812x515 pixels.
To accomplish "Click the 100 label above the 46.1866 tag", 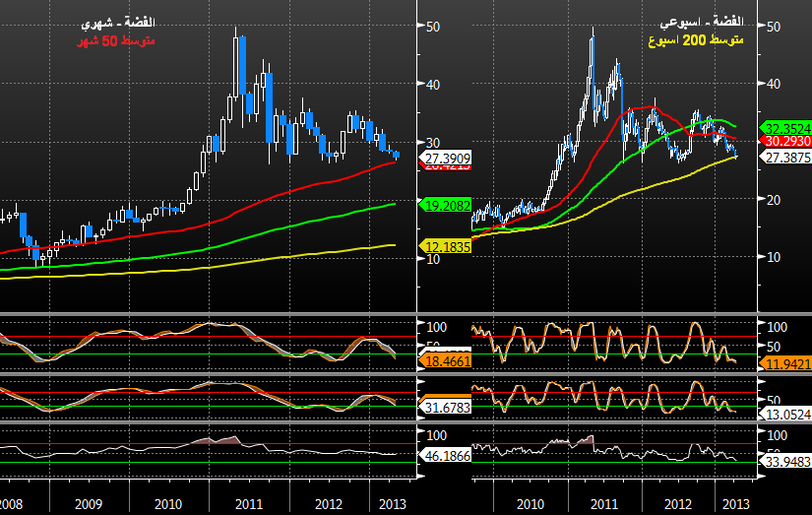I will (437, 435).
